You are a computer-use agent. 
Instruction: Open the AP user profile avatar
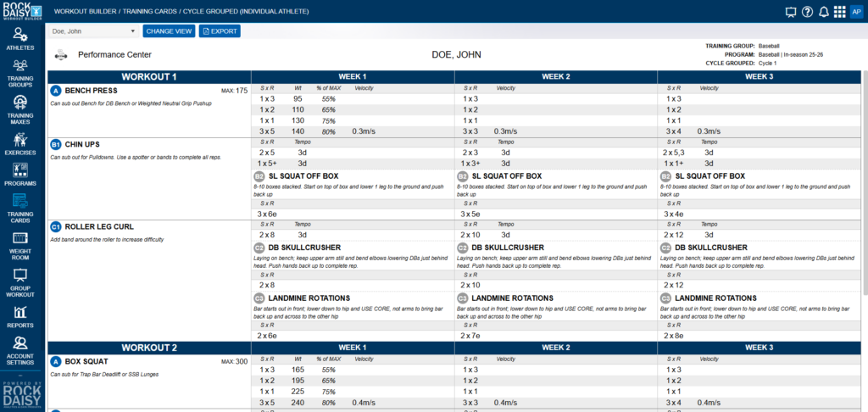click(x=856, y=12)
